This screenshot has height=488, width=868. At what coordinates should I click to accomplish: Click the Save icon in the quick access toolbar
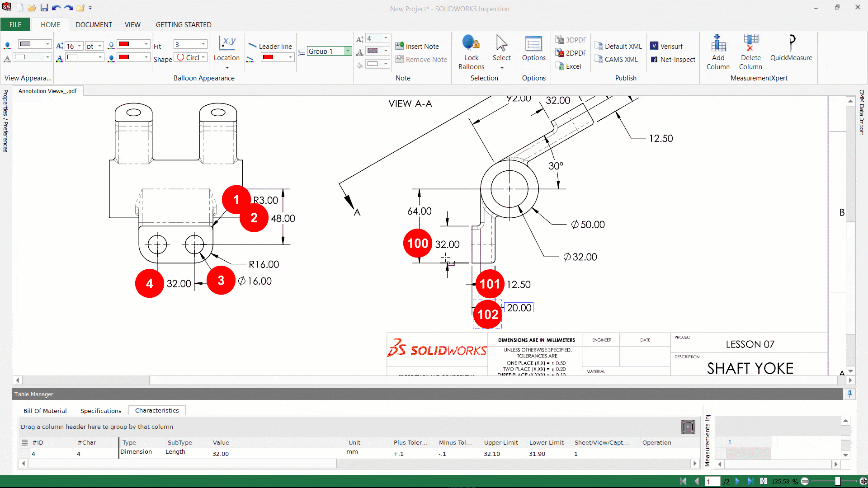pos(44,8)
